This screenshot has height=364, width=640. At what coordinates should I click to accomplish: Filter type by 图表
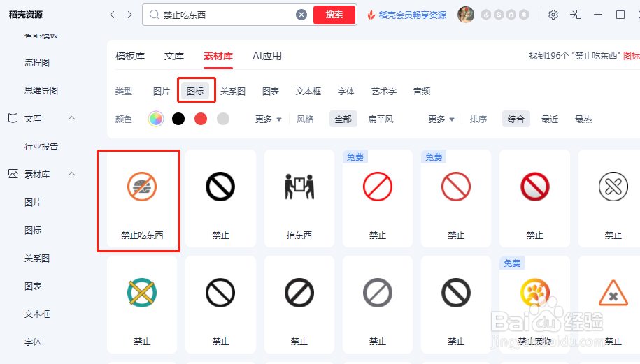[x=271, y=92]
